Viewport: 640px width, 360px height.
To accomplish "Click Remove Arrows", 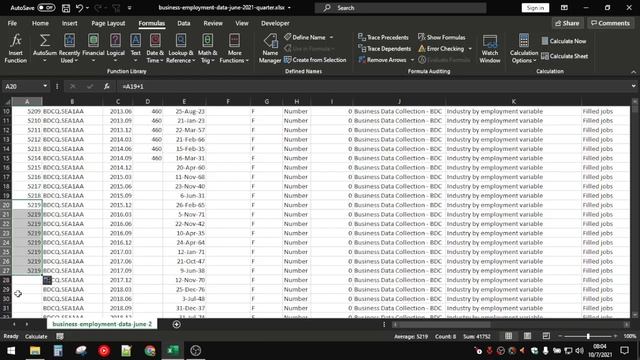I will click(382, 60).
